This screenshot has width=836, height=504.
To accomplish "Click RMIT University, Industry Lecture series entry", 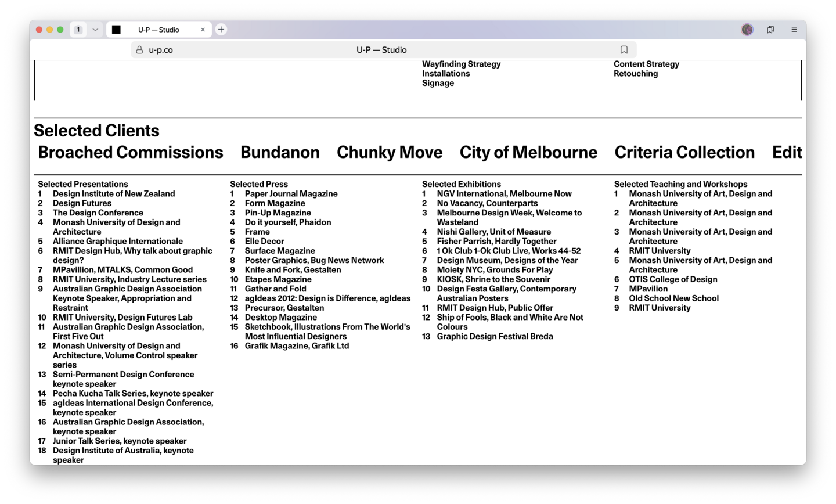I will click(129, 279).
